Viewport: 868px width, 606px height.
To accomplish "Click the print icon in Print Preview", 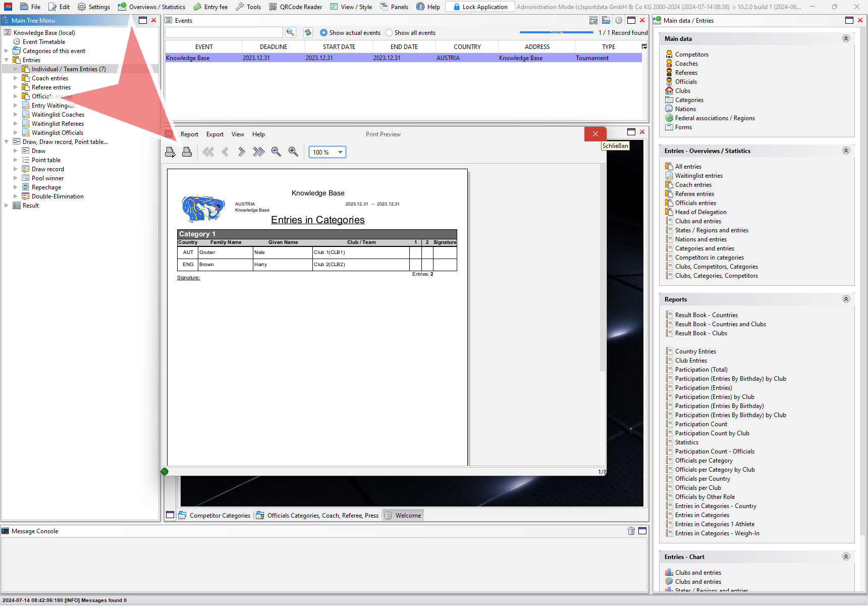I will point(187,152).
